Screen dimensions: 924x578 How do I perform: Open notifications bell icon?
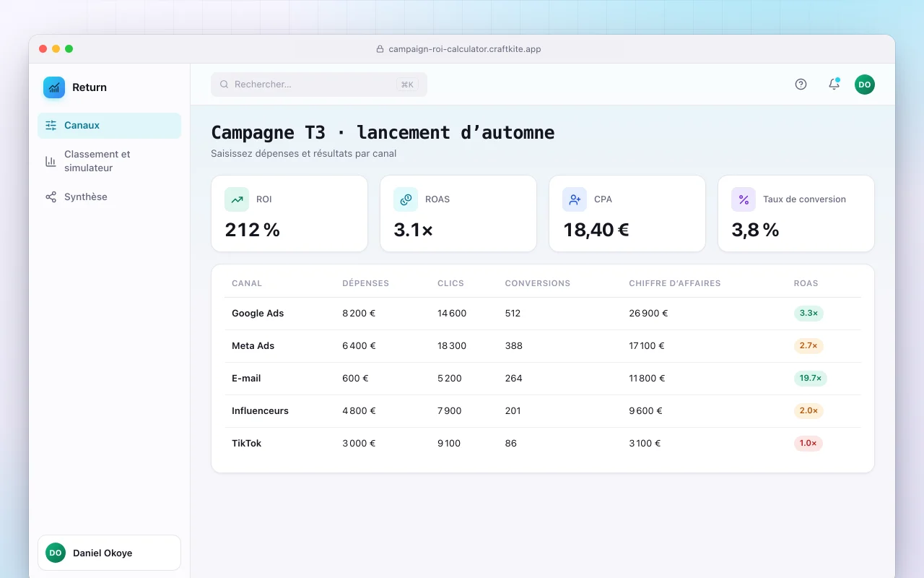[834, 85]
